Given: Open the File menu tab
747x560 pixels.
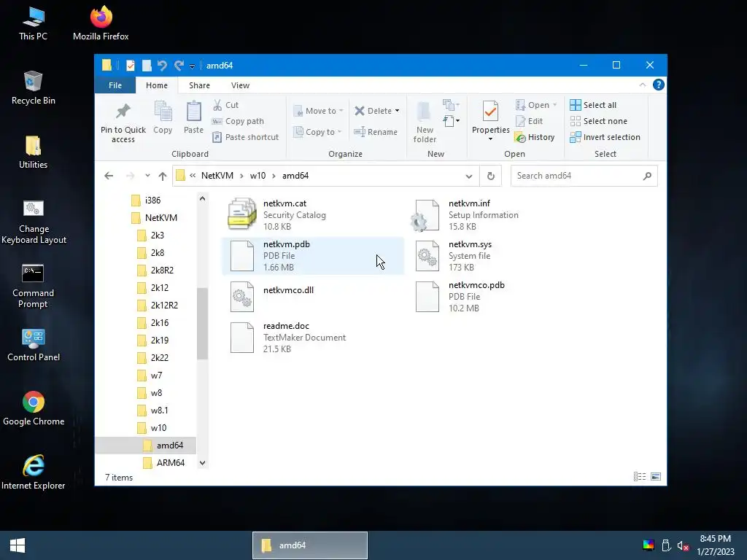Looking at the screenshot, I should point(115,85).
